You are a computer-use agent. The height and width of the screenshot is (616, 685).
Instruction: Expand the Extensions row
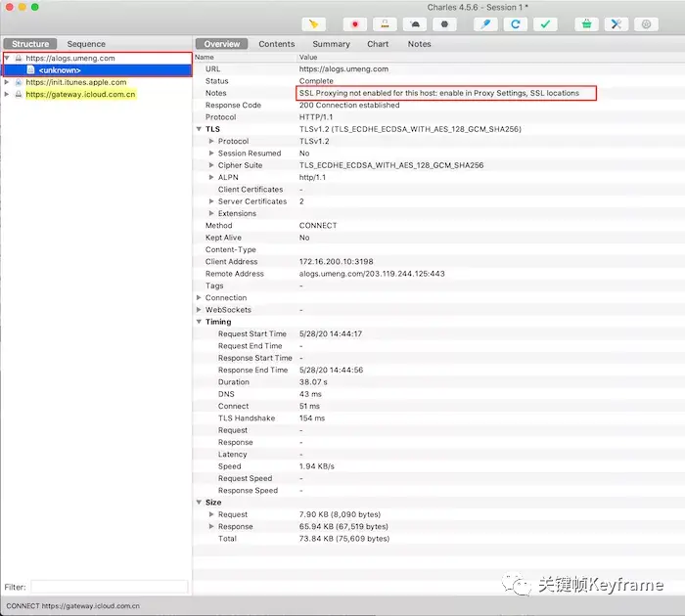click(x=211, y=213)
